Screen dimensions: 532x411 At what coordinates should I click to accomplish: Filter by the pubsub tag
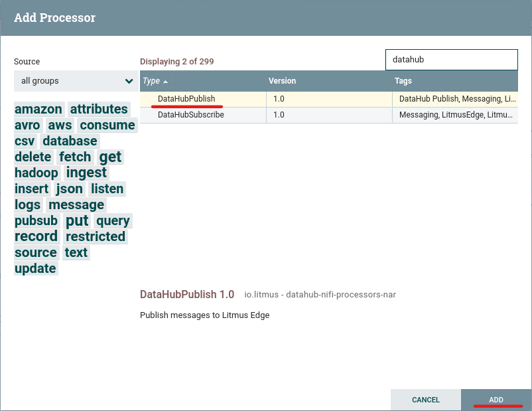36,221
